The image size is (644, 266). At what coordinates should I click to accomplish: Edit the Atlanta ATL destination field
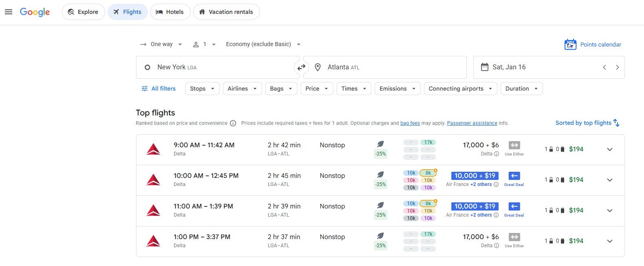[385, 67]
